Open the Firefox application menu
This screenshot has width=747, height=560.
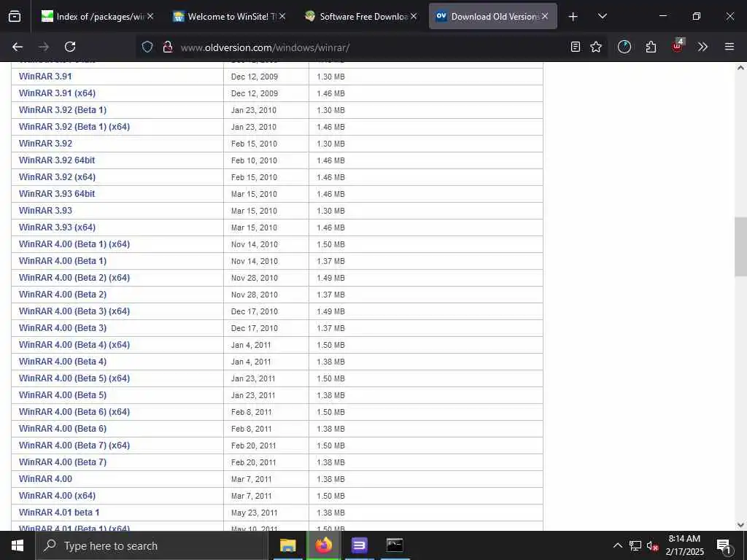click(x=729, y=47)
